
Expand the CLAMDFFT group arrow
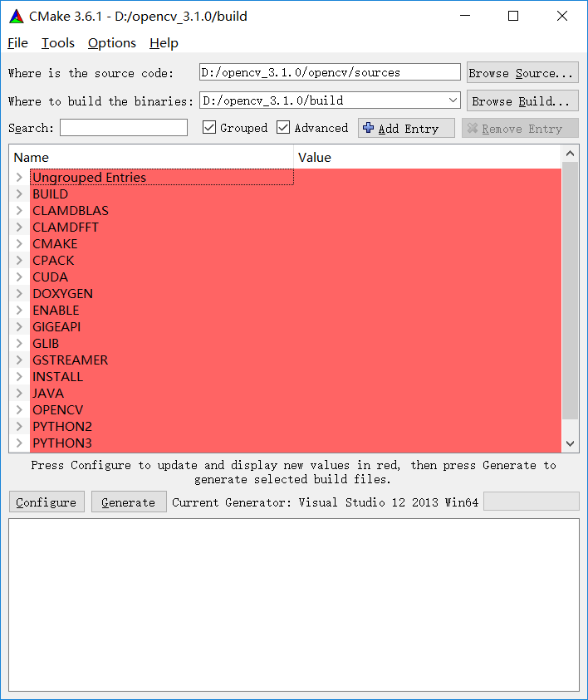tap(19, 227)
